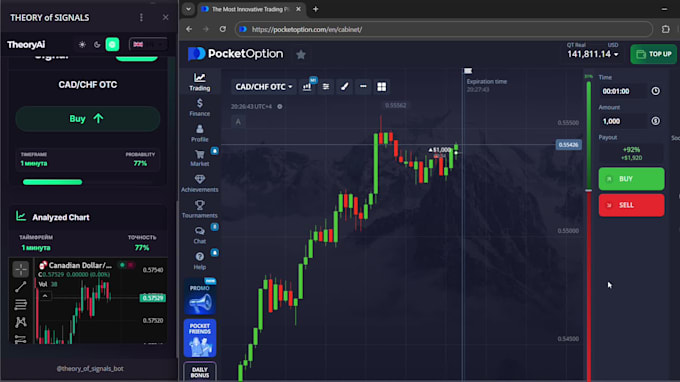
Task: Open the multi-chart grid layout icon
Action: coord(382,87)
